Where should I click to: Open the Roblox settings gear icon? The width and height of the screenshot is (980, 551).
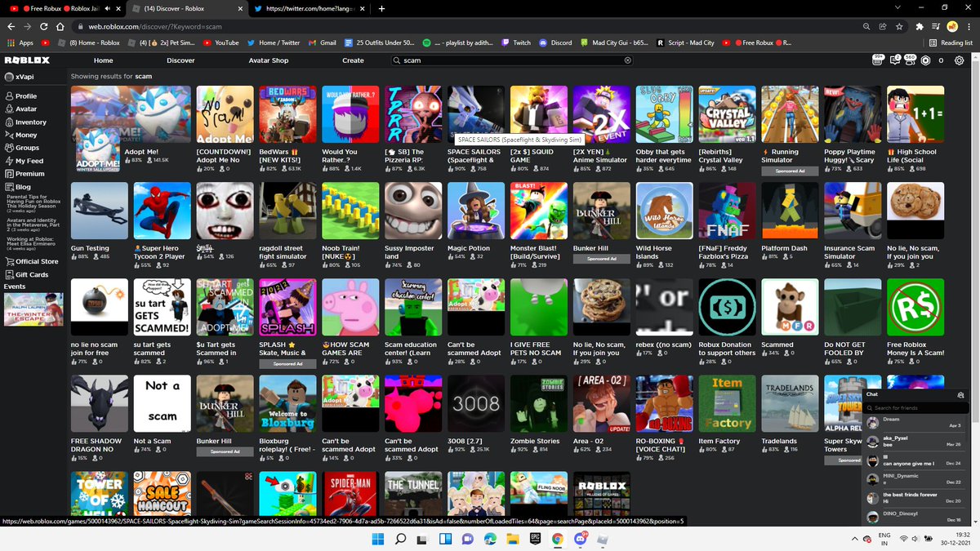pos(960,60)
